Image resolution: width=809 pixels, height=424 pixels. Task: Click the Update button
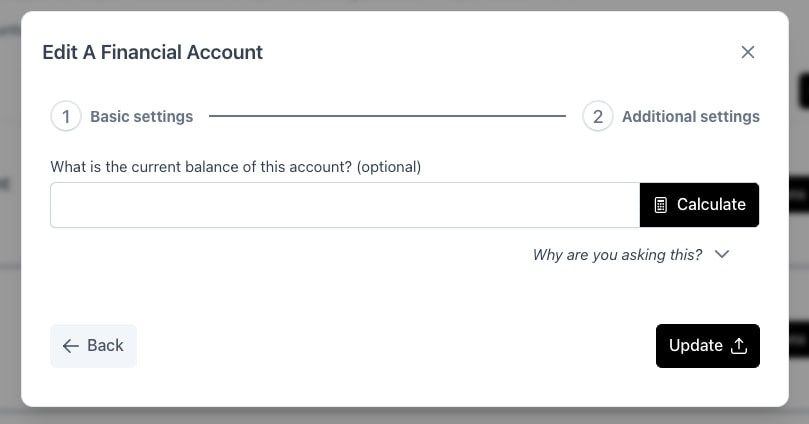point(707,346)
